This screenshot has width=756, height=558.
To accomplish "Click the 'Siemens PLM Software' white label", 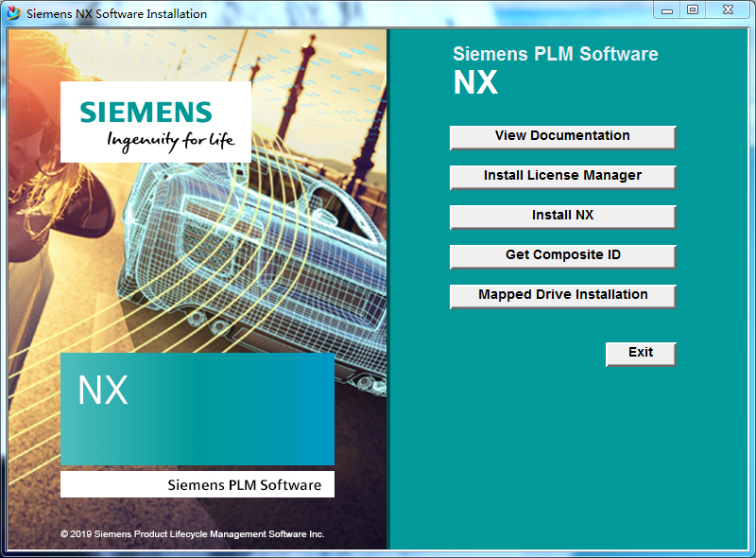I will pyautogui.click(x=198, y=484).
